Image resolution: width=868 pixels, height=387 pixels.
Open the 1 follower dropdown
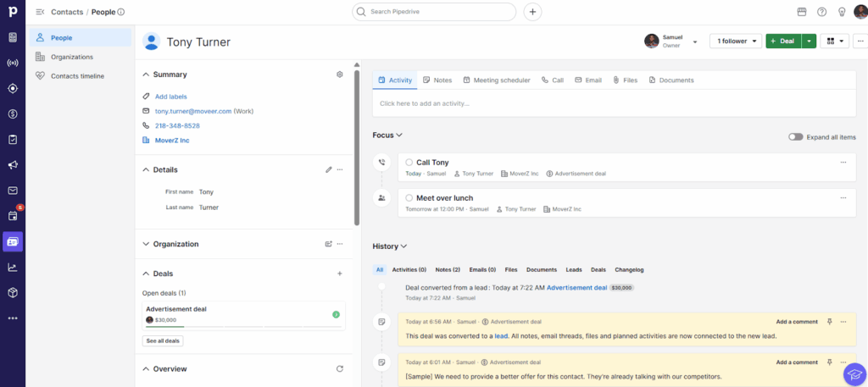[x=735, y=41]
